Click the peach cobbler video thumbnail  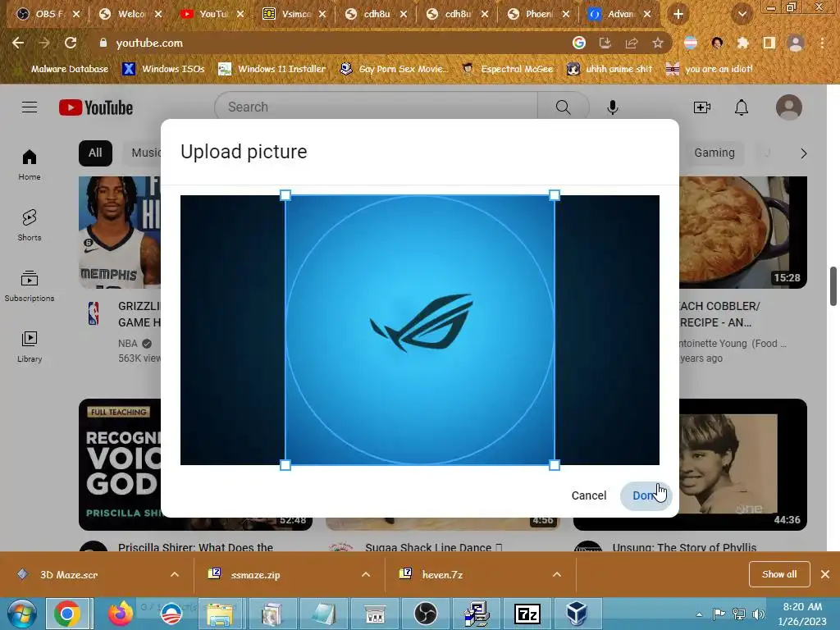click(743, 232)
